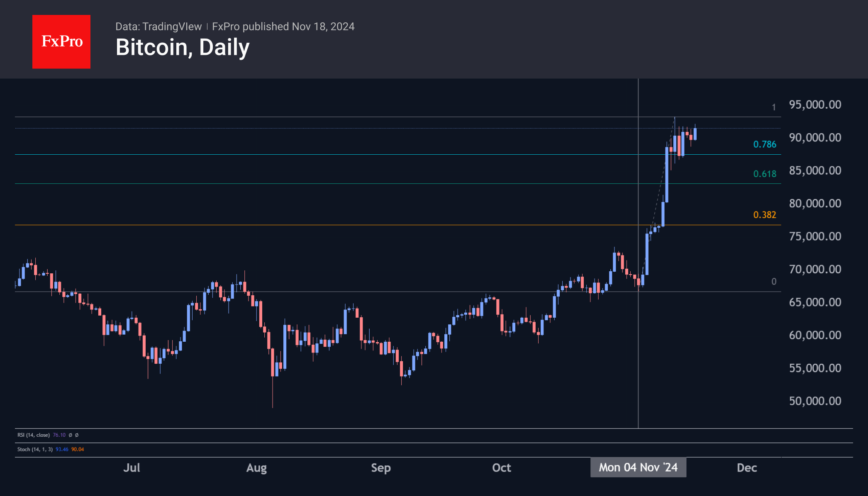
Task: Click the RSI (14, close) indicator label
Action: (33, 435)
